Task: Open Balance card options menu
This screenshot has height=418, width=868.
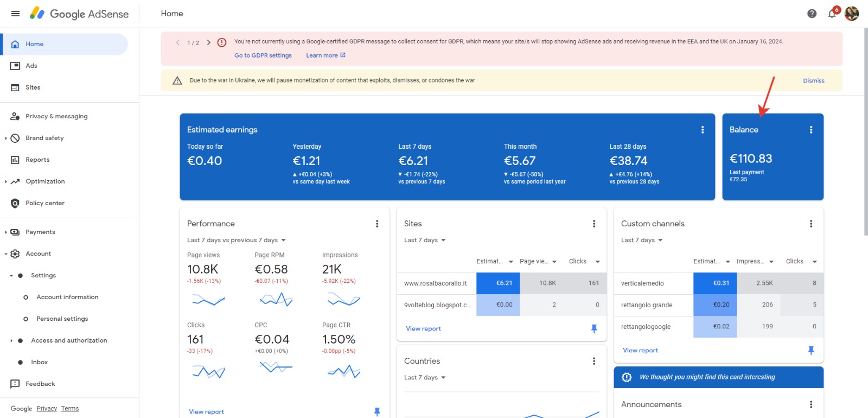Action: (x=811, y=130)
